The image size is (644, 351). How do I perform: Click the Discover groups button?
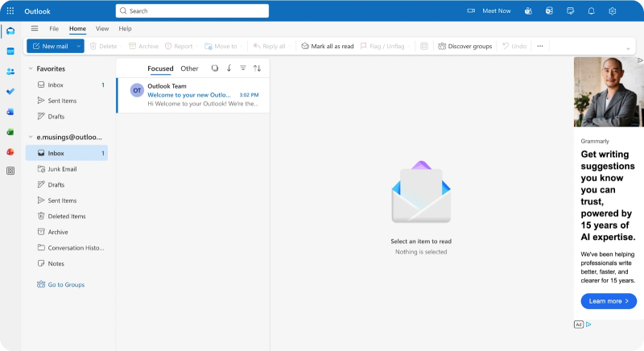coord(464,47)
